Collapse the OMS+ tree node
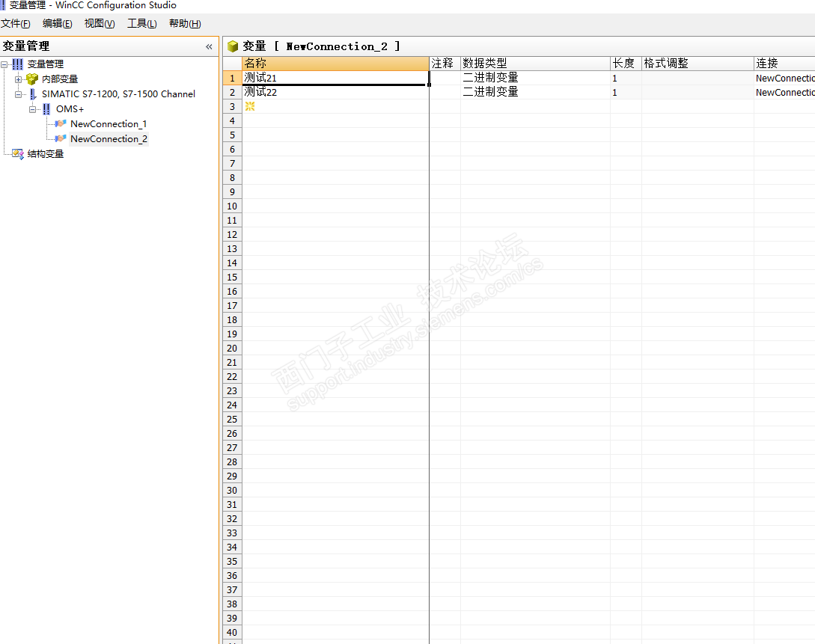 32,109
